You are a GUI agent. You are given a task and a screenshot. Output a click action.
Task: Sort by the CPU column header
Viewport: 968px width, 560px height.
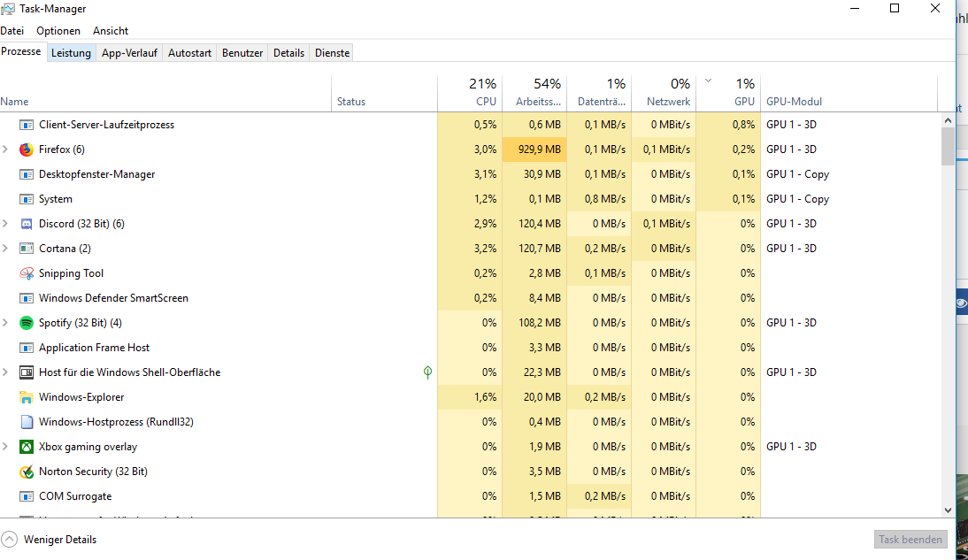coord(470,94)
